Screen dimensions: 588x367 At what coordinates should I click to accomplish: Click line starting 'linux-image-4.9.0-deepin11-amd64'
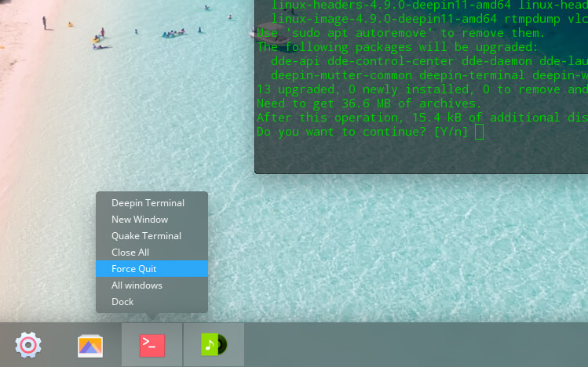pyautogui.click(x=429, y=19)
